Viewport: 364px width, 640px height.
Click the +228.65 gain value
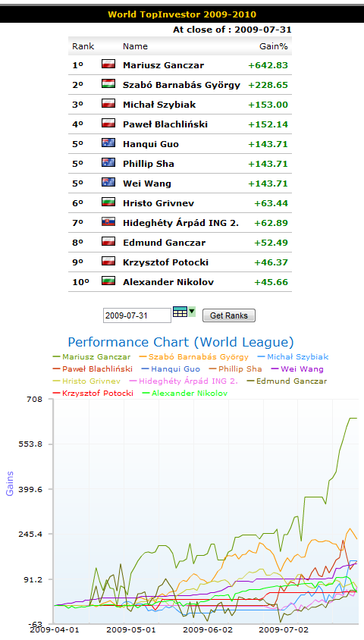268,85
